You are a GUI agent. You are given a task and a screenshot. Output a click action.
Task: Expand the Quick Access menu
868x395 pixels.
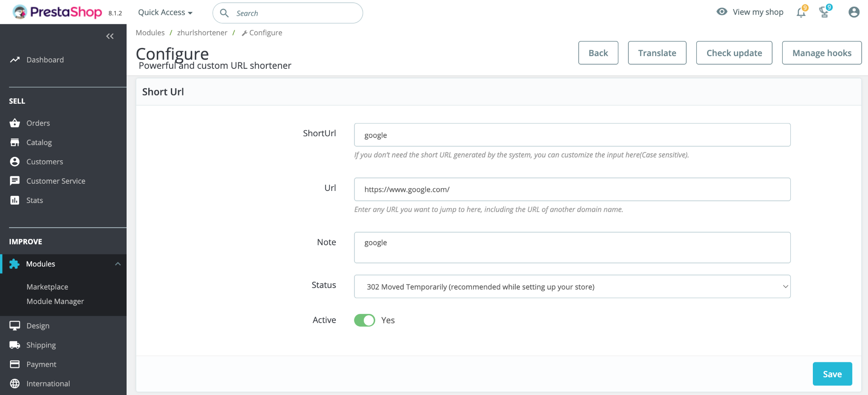pyautogui.click(x=165, y=13)
